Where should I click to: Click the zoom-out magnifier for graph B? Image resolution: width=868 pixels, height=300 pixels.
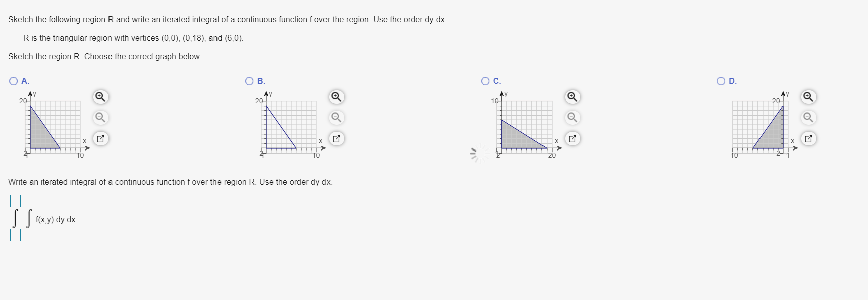click(x=337, y=118)
